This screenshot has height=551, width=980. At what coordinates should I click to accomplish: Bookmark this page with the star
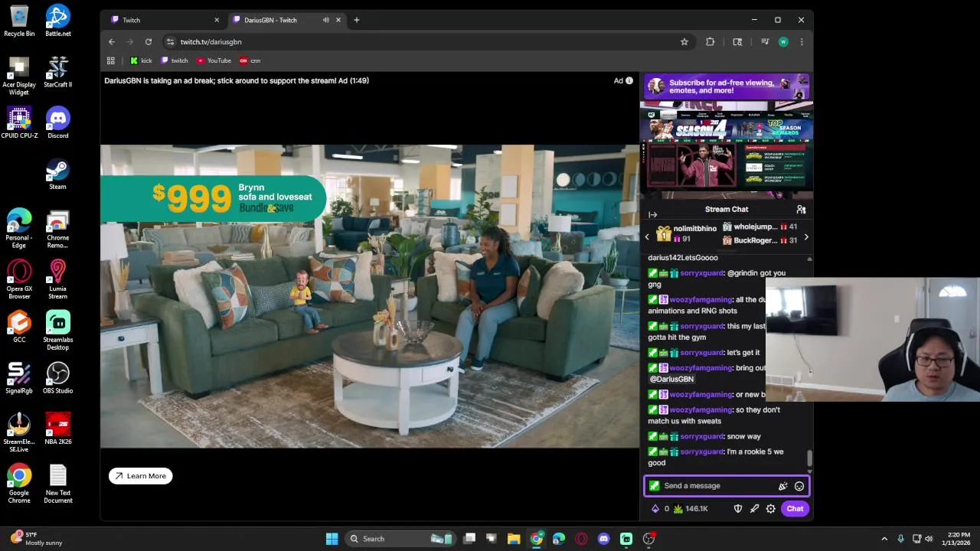pyautogui.click(x=684, y=42)
